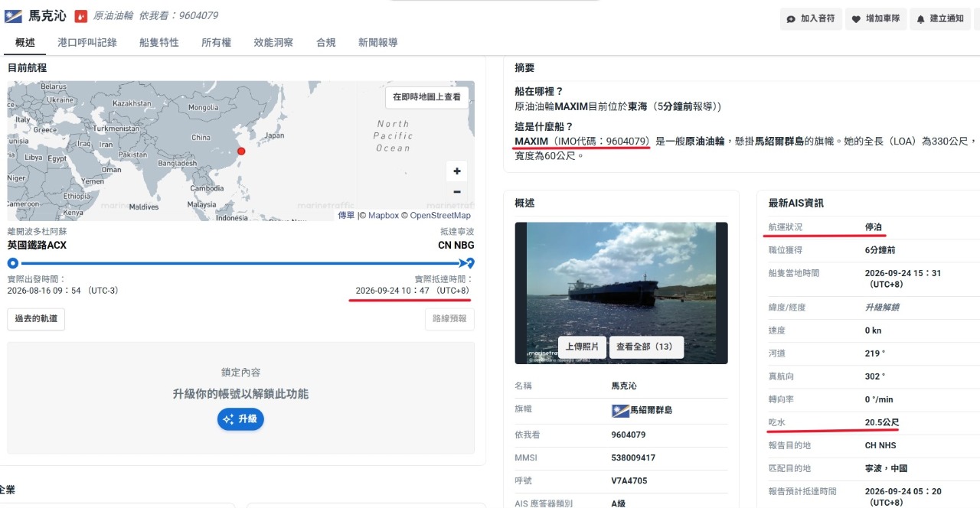This screenshot has width=980, height=508.
Task: Click the 升級解鎖 link in 緯度/經度 row
Action: point(882,308)
